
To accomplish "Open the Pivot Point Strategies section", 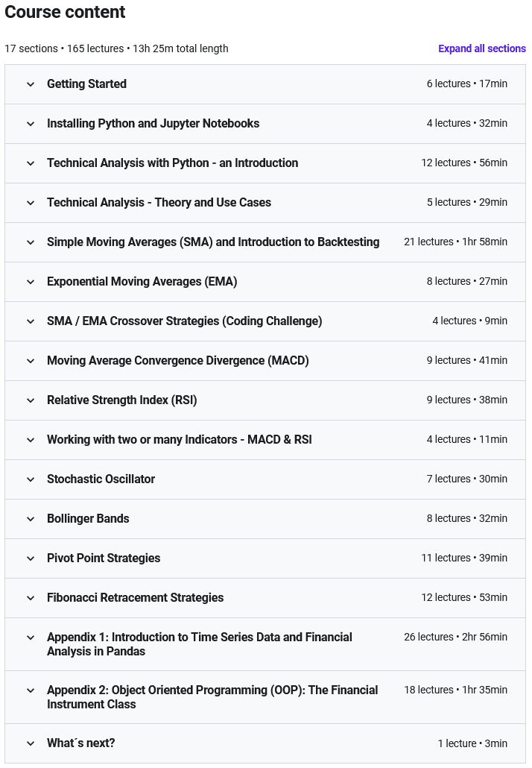I will 104,558.
